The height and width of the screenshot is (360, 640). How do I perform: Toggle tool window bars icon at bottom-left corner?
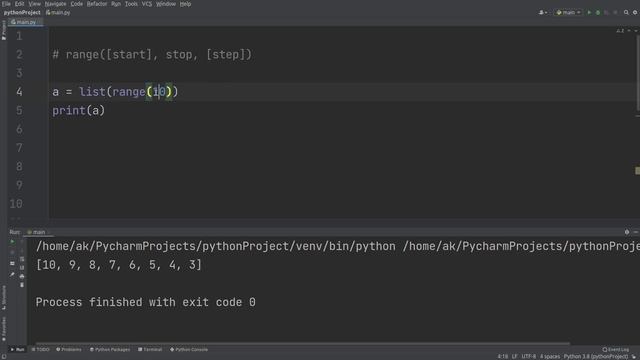click(3, 357)
